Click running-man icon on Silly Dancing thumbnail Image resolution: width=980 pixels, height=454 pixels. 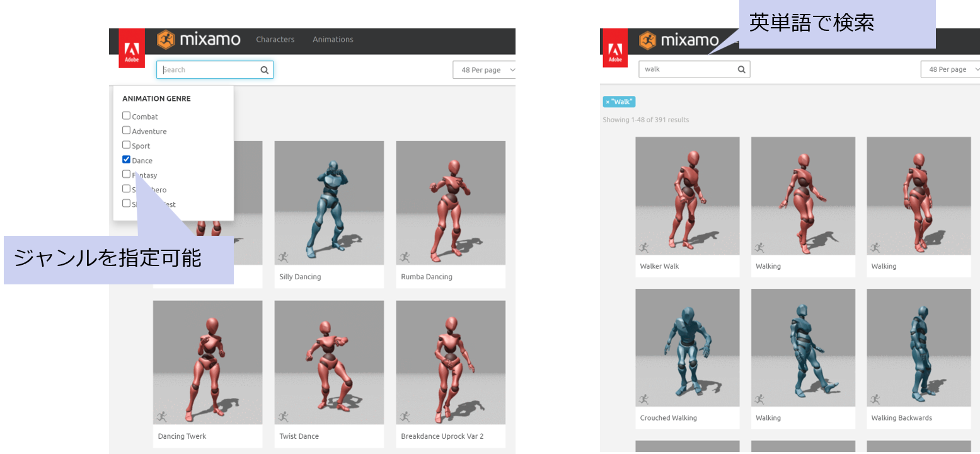pyautogui.click(x=283, y=257)
